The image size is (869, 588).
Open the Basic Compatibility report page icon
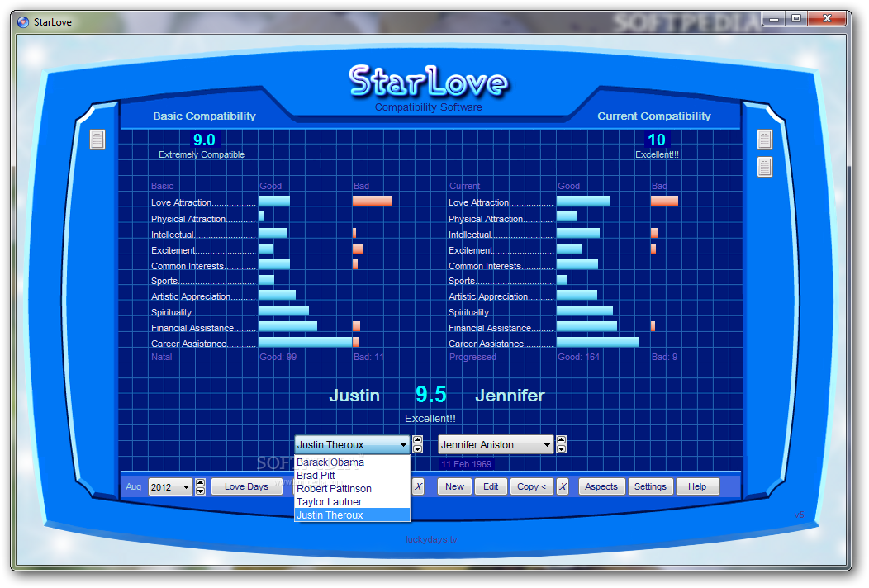[x=97, y=140]
